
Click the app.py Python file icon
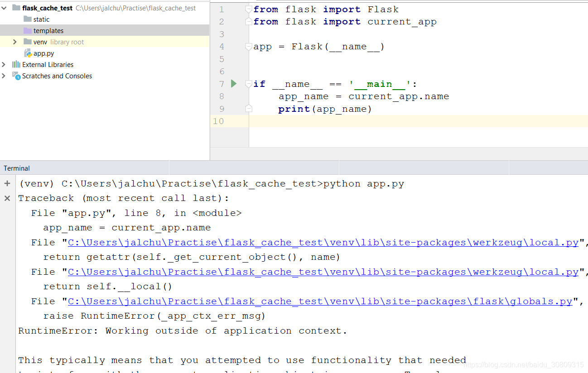click(x=27, y=53)
